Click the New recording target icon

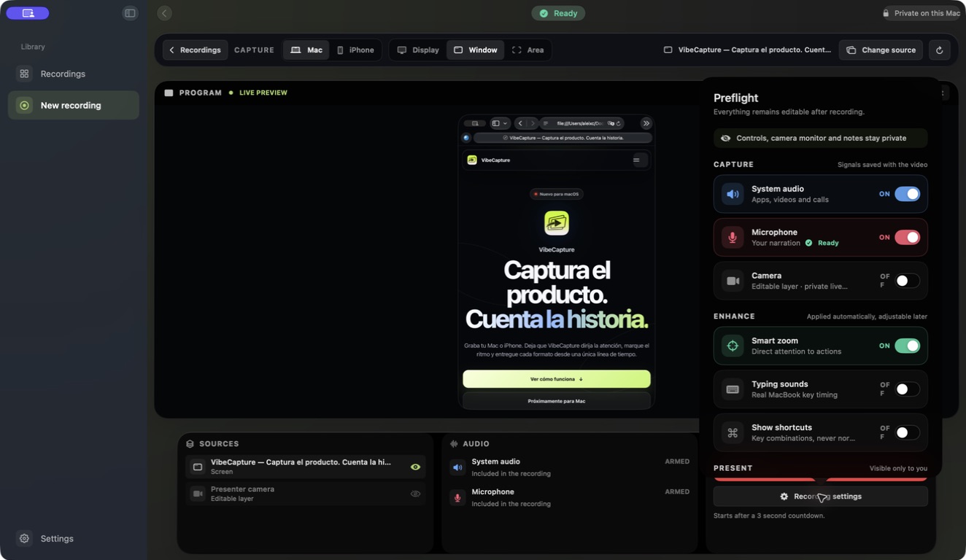24,105
